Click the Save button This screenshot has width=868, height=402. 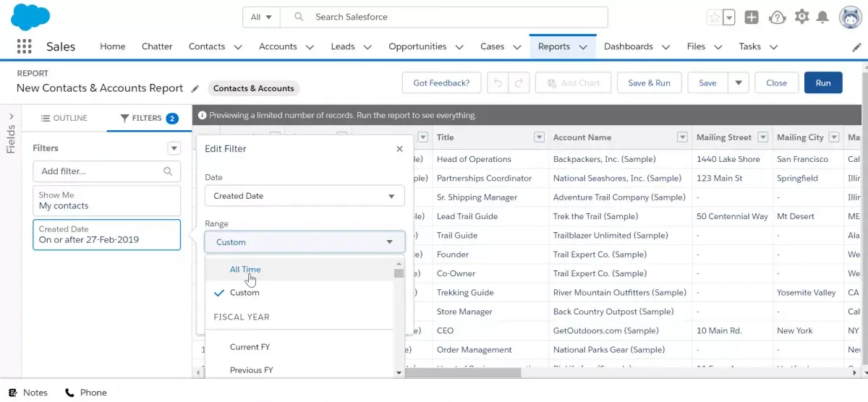coord(707,83)
